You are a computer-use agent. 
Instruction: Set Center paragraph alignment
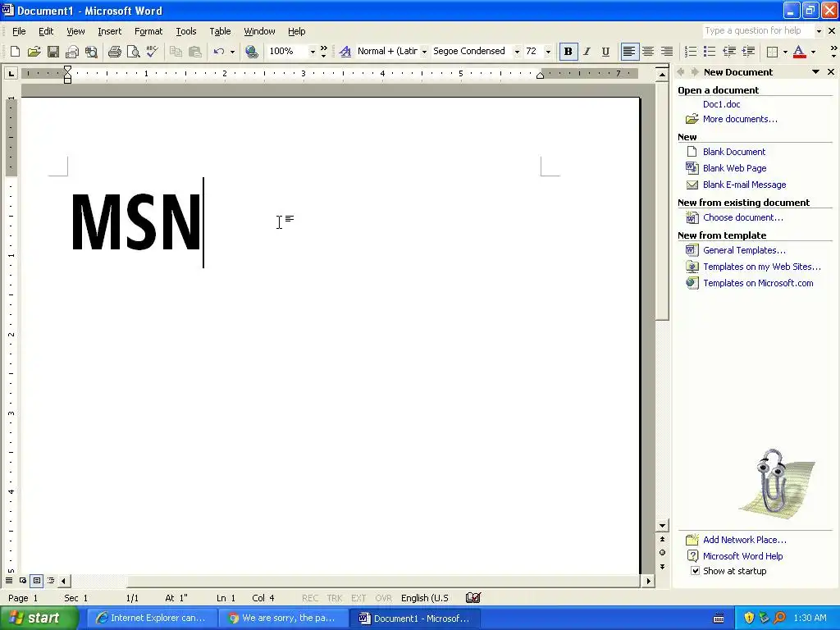click(648, 52)
